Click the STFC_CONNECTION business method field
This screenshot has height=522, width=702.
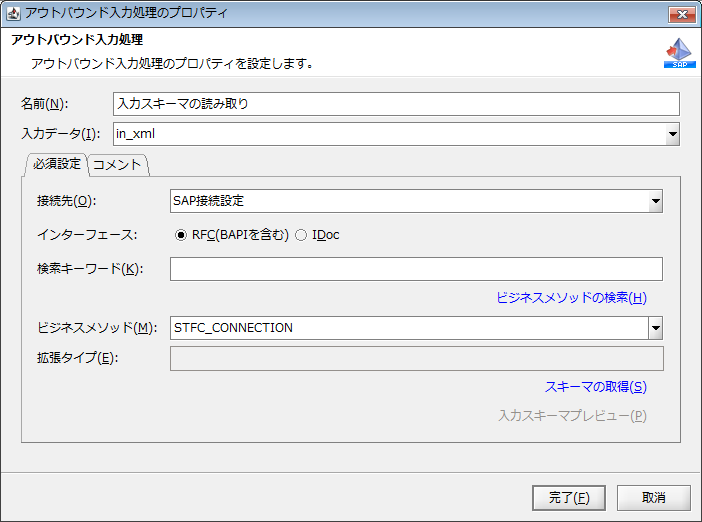click(x=409, y=328)
